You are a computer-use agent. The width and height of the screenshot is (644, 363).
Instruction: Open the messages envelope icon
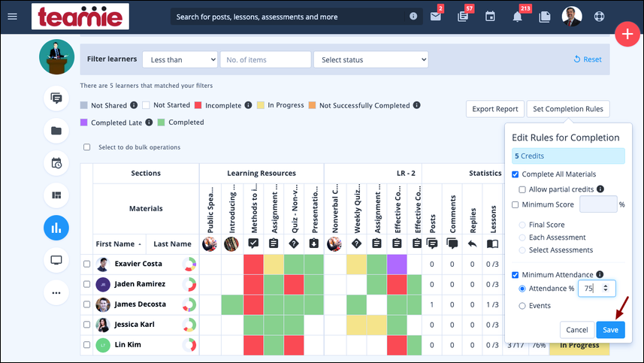435,17
